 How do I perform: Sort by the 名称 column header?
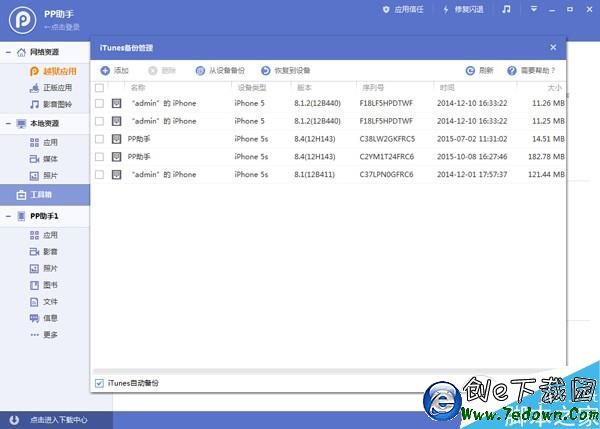pos(138,88)
